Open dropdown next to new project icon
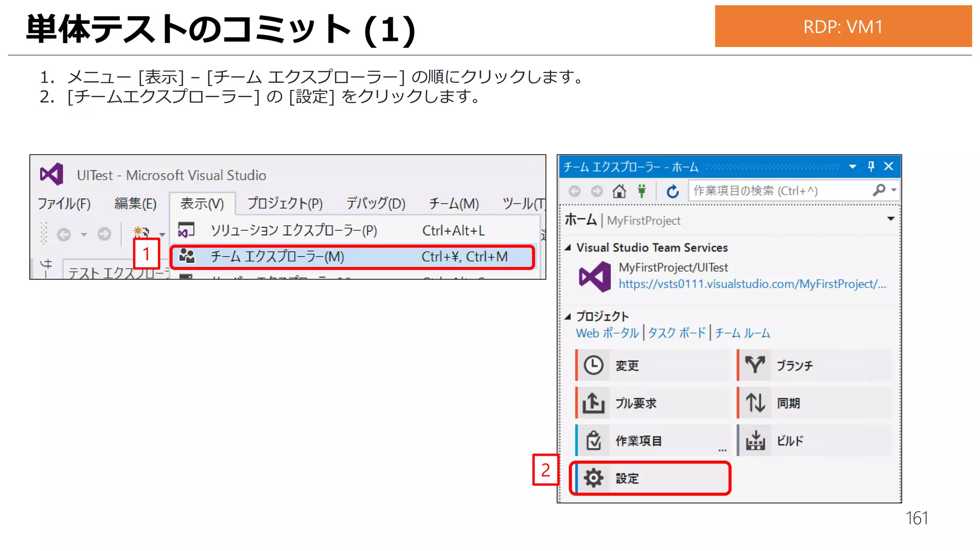The height and width of the screenshot is (551, 980). click(162, 234)
